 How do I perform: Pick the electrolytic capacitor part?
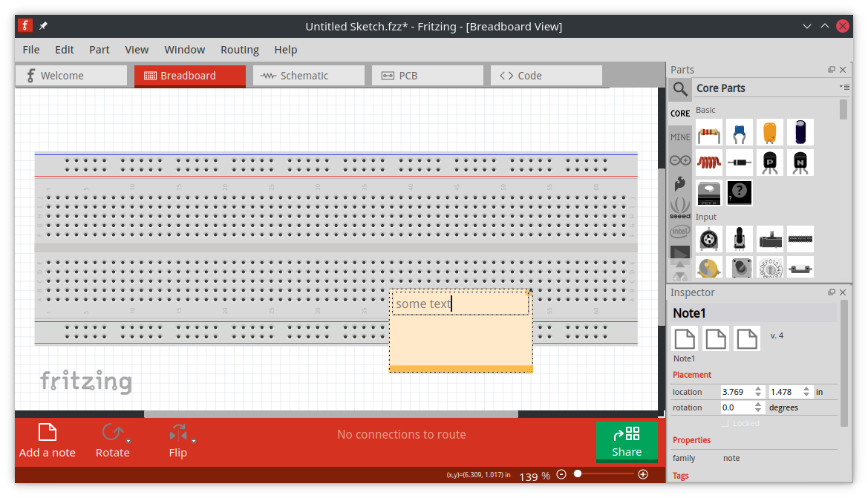(800, 133)
